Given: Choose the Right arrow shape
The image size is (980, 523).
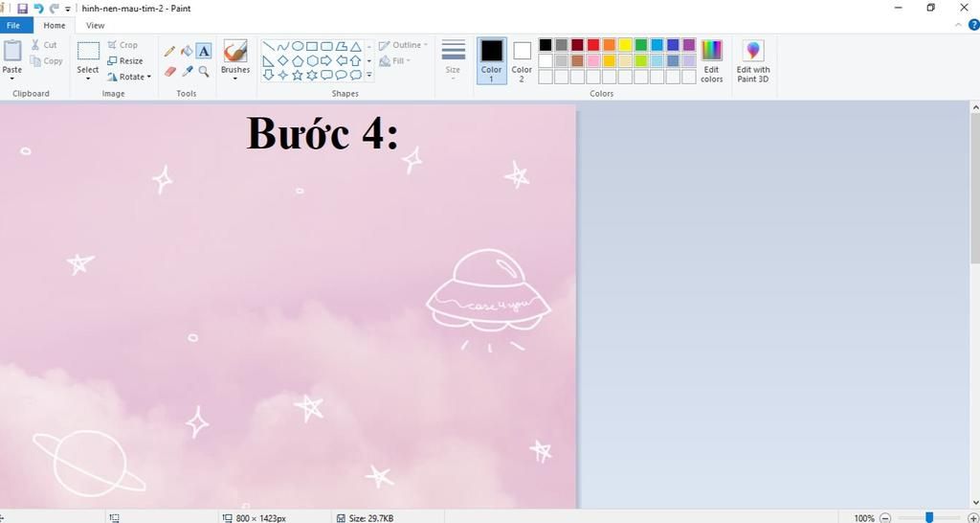Looking at the screenshot, I should pyautogui.click(x=326, y=60).
